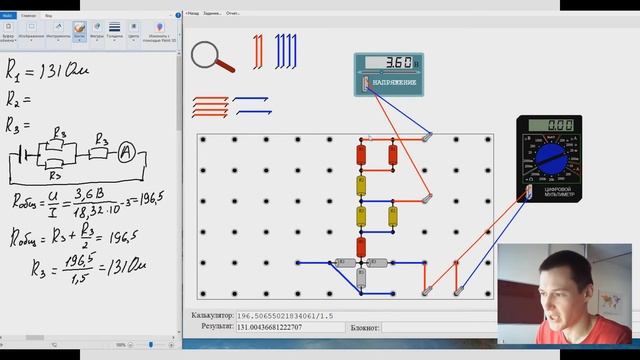Screen dimensions: 640x360
Task: Click the multimeter display showing 0.00
Action: pyautogui.click(x=551, y=125)
